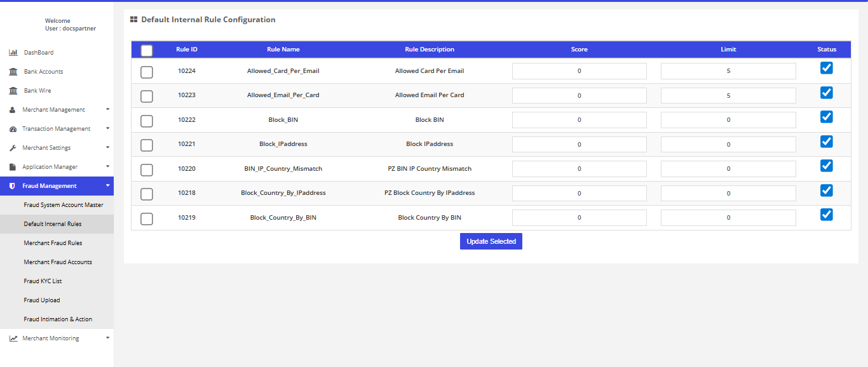The width and height of the screenshot is (868, 367).
Task: Disable the Status checkbox for Block_BIN
Action: [826, 117]
